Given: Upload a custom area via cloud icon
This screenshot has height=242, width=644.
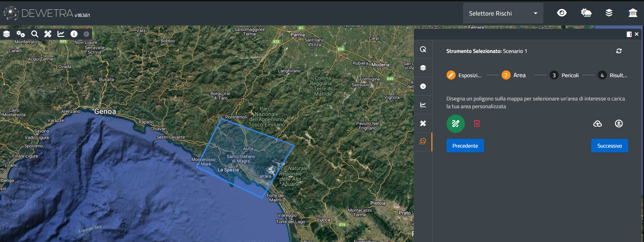Looking at the screenshot, I should click(x=597, y=124).
